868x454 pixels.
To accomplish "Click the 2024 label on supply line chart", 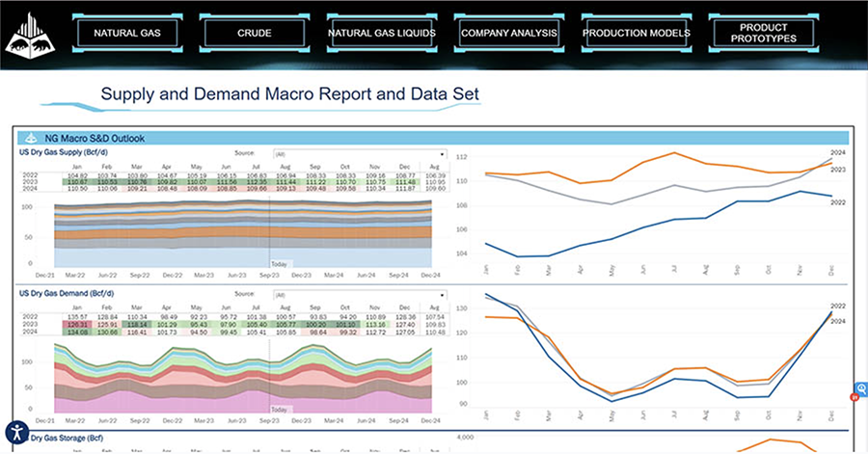I will pyautogui.click(x=837, y=152).
